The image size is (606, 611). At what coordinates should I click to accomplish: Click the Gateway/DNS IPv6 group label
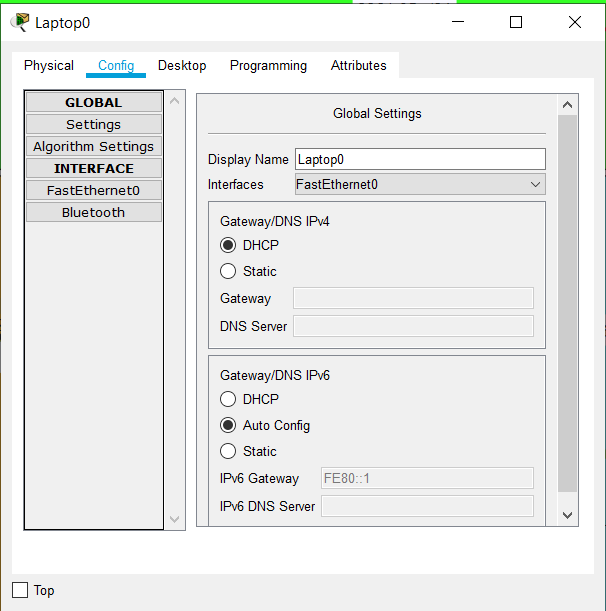[275, 375]
